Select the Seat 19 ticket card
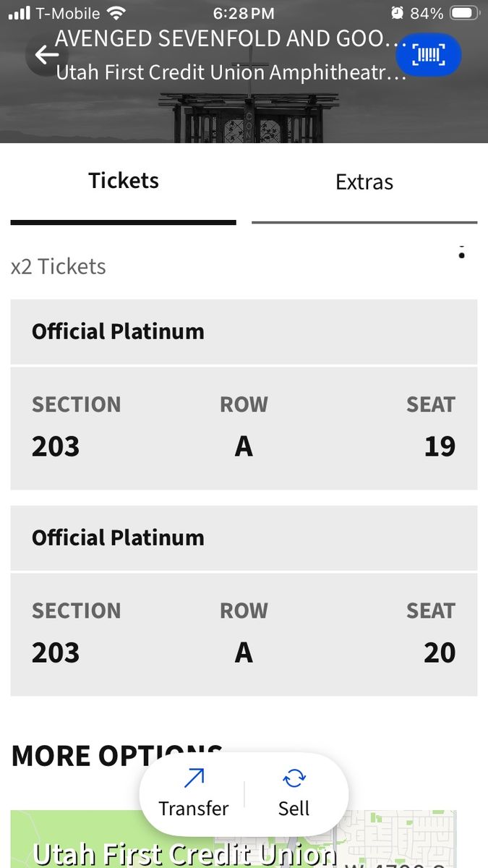 [244, 428]
